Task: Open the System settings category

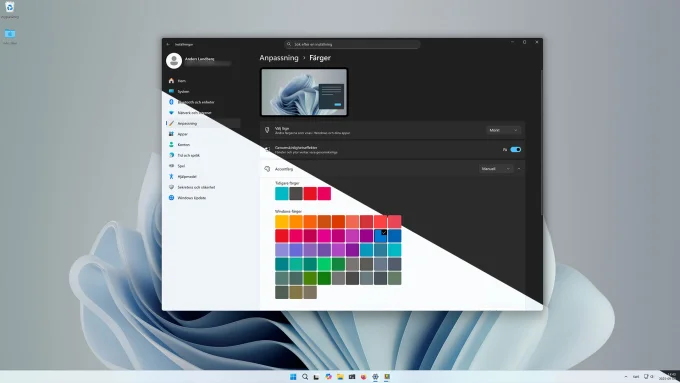Action: click(203, 92)
